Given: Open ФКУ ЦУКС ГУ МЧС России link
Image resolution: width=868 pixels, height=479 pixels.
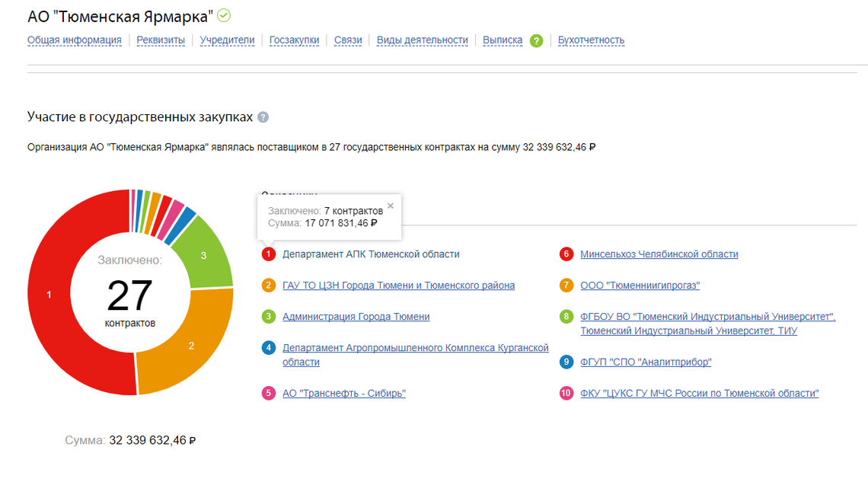Looking at the screenshot, I should coord(699,393).
